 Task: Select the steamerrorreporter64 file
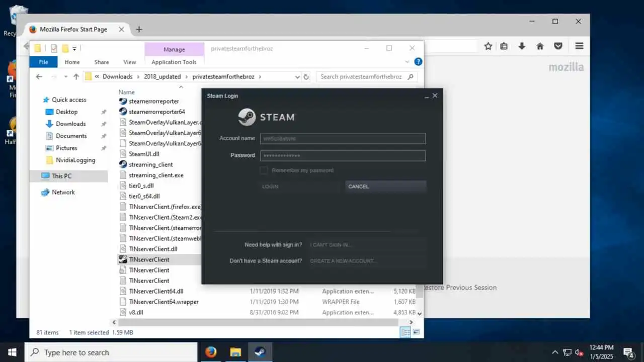pos(157,112)
